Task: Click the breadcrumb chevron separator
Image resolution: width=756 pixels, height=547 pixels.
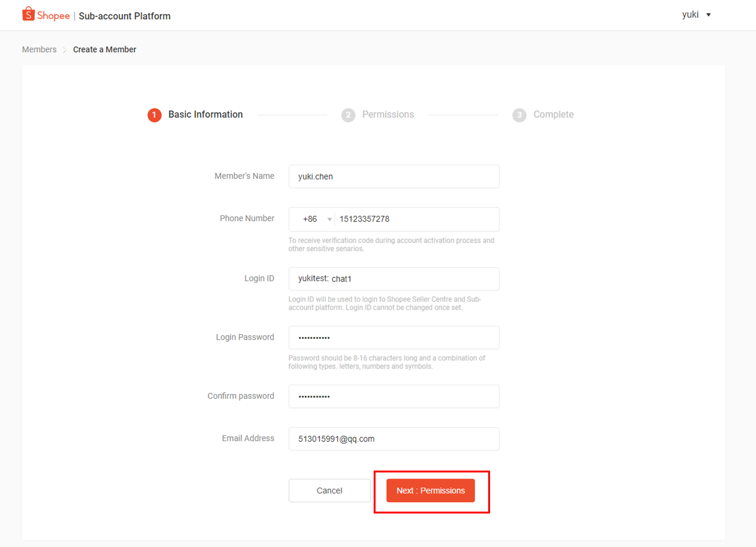Action: 65,50
